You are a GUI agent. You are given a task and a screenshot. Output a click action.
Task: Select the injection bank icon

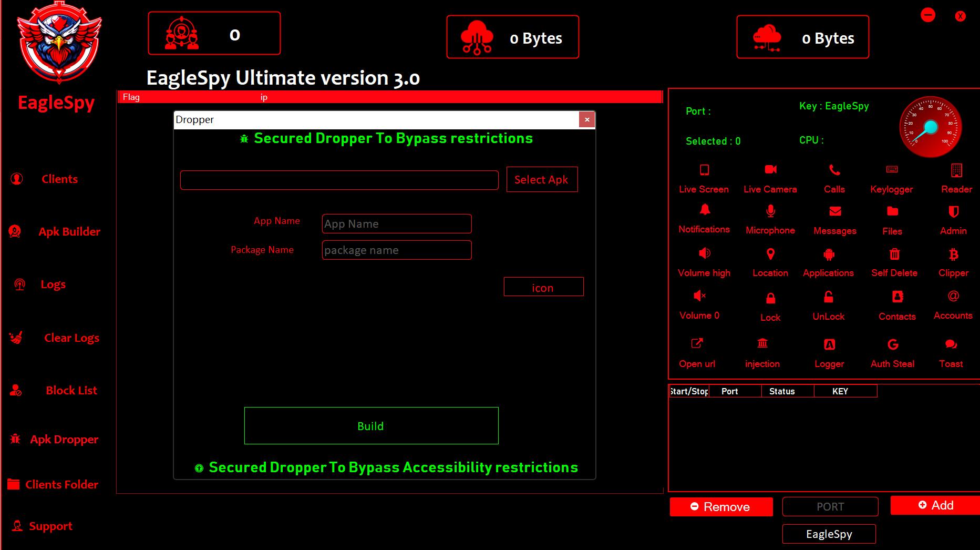click(762, 343)
